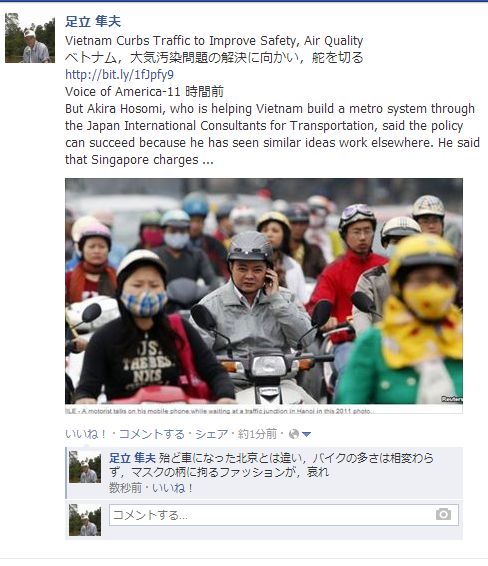The width and height of the screenshot is (488, 566).
Task: Like the comment with いいね！
Action: (x=173, y=488)
